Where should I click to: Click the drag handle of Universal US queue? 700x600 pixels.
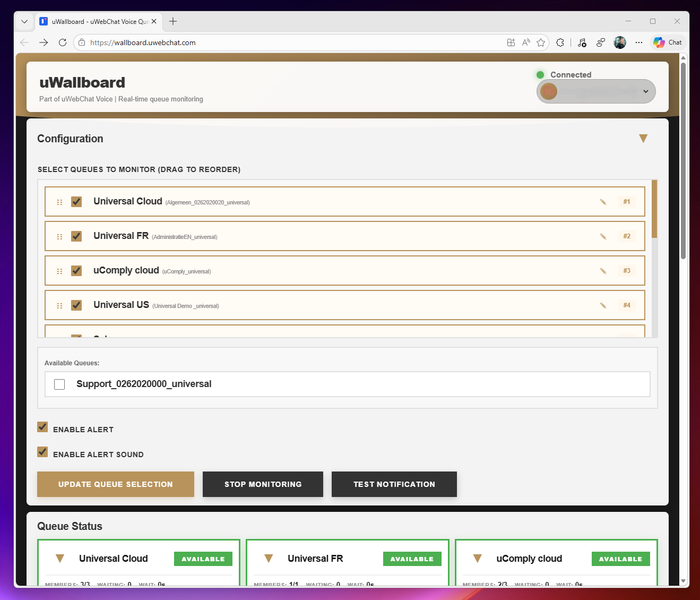click(59, 306)
